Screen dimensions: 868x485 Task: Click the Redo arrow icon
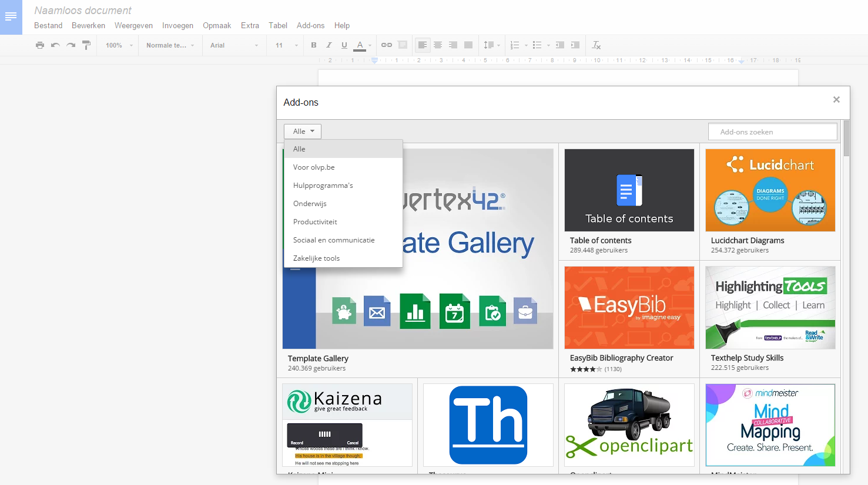[71, 45]
